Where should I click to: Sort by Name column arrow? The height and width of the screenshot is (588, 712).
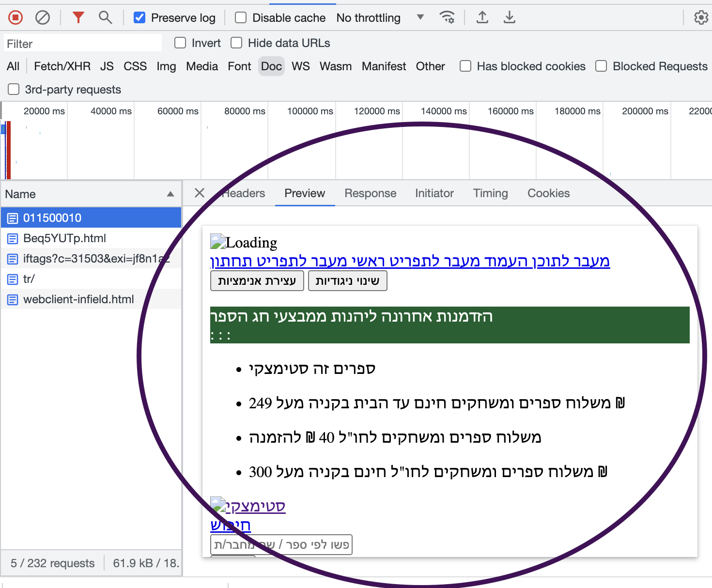170,194
